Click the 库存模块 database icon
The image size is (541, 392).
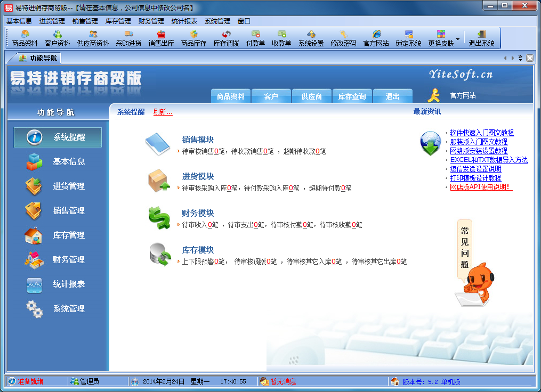160,255
